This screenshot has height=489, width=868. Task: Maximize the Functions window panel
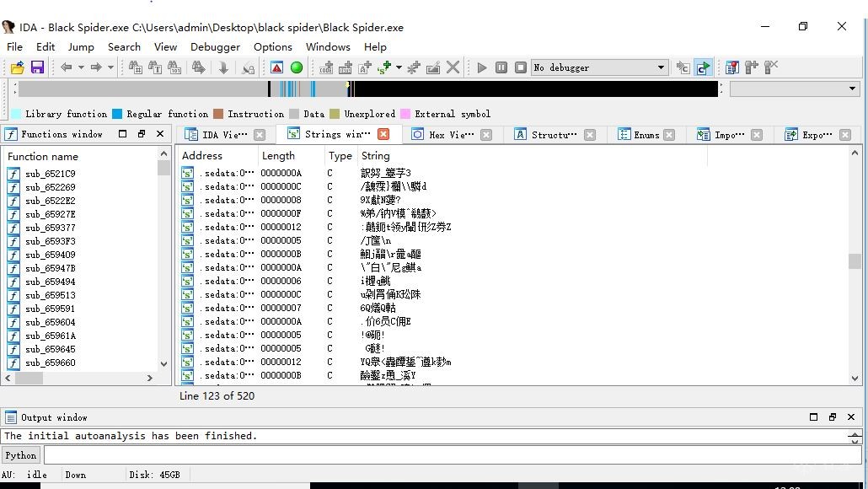pyautogui.click(x=123, y=133)
